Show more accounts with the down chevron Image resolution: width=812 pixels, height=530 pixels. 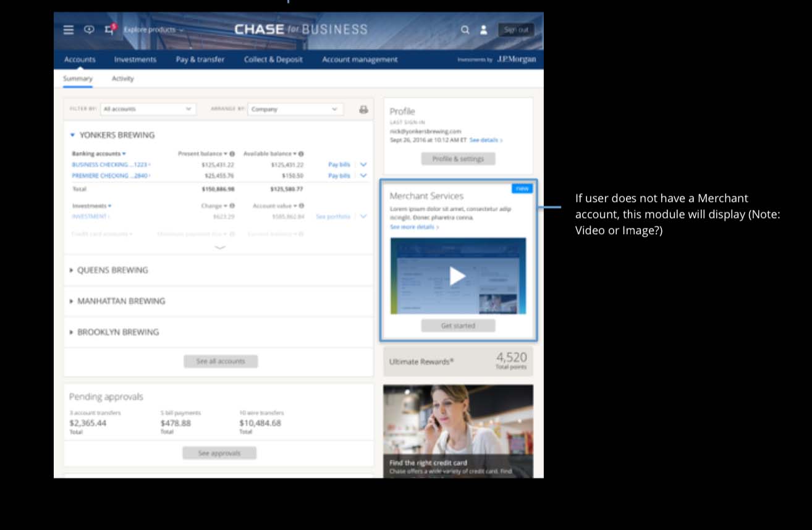click(x=219, y=247)
